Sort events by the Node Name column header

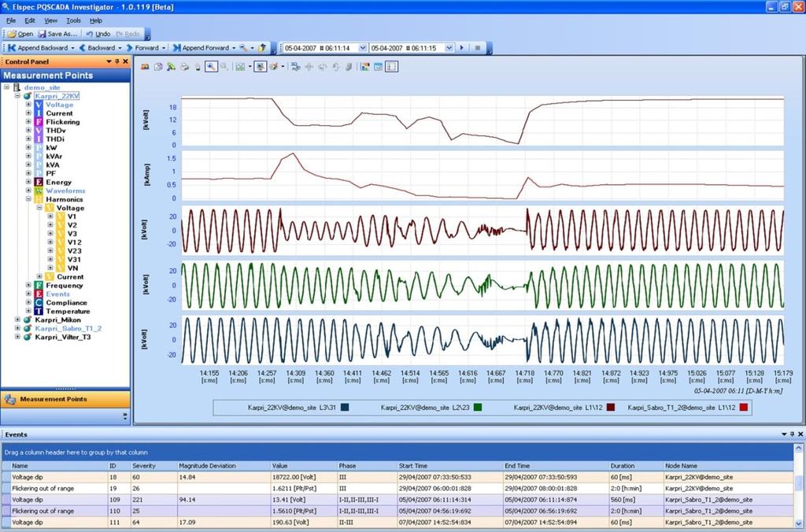click(728, 466)
